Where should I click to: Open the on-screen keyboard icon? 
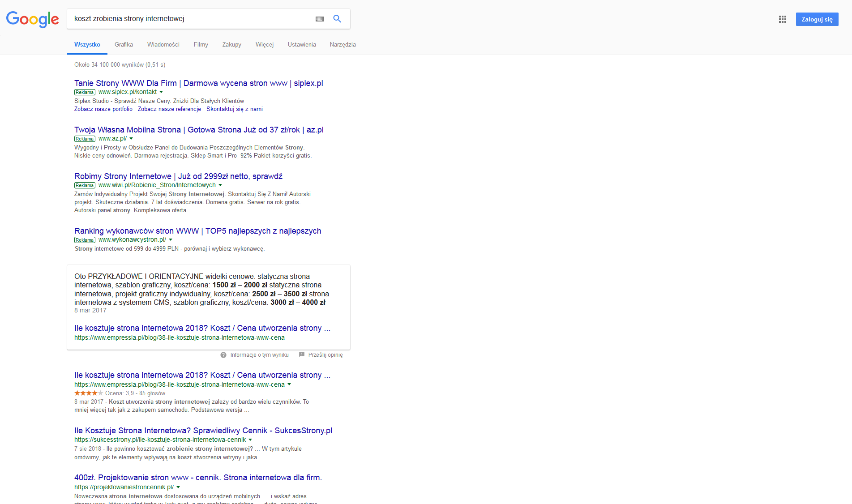click(320, 19)
